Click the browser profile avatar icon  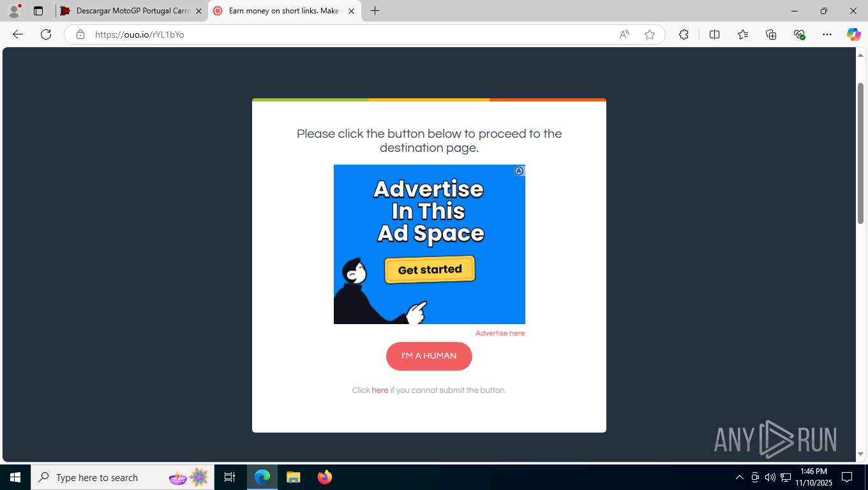point(14,11)
